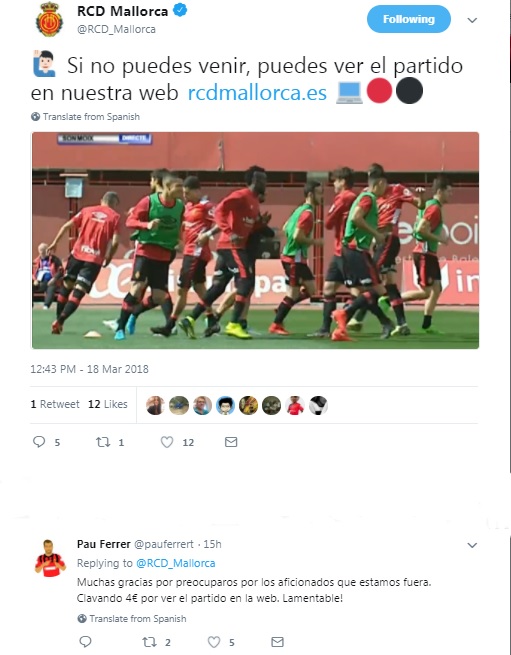This screenshot has width=511, height=655.
Task: Like Pau Ferrer's reply with heart icon
Action: pyautogui.click(x=214, y=641)
